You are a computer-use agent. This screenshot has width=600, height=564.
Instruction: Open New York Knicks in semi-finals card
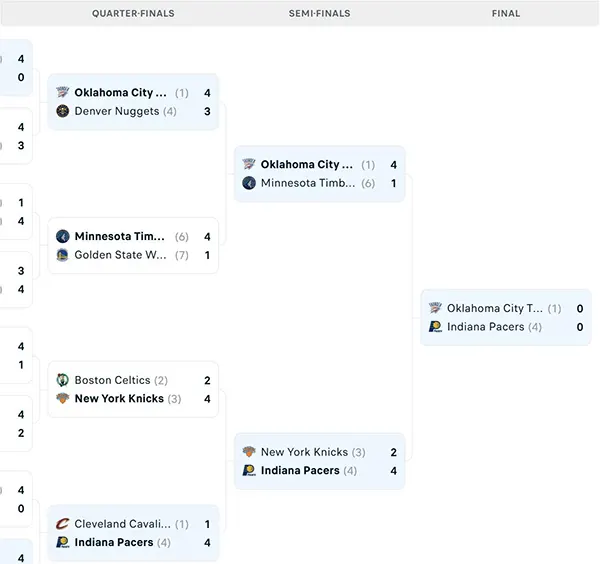(304, 452)
